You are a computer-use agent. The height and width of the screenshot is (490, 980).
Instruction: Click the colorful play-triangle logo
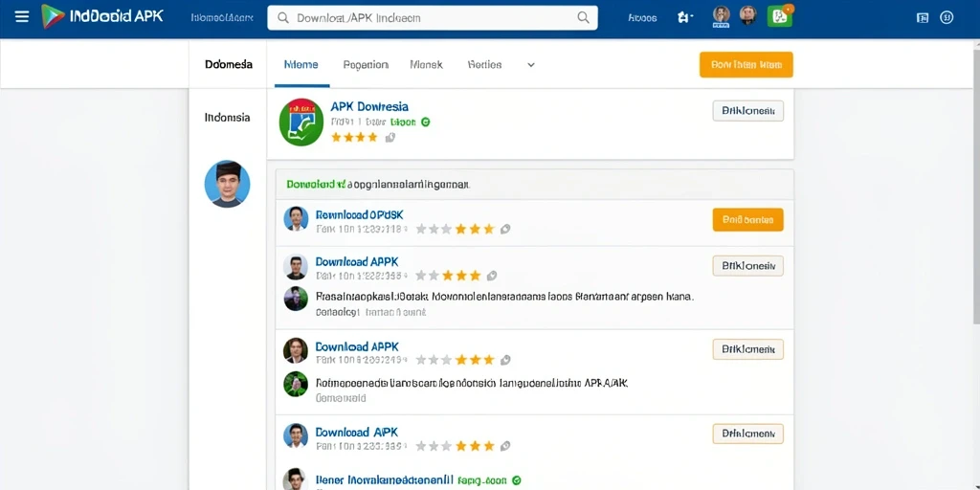tap(54, 16)
